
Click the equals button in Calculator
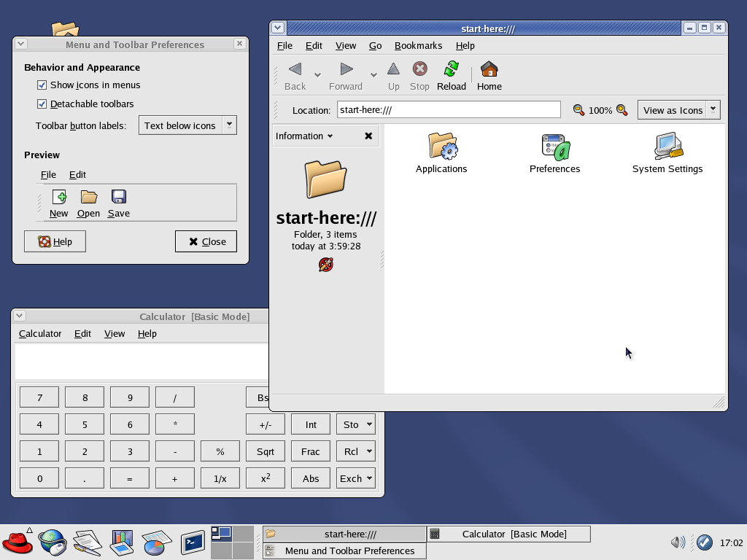[130, 478]
